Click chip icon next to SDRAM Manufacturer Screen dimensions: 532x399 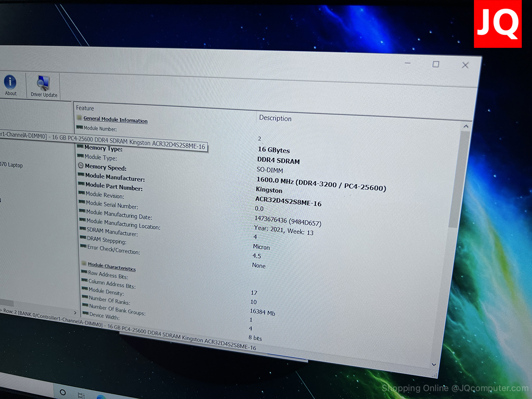click(x=83, y=228)
